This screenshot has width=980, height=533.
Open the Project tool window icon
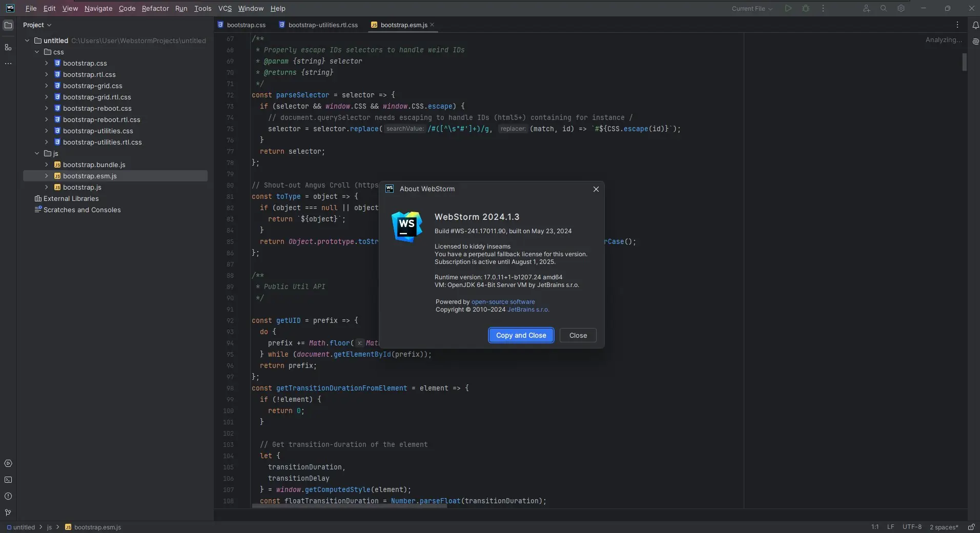[8, 25]
